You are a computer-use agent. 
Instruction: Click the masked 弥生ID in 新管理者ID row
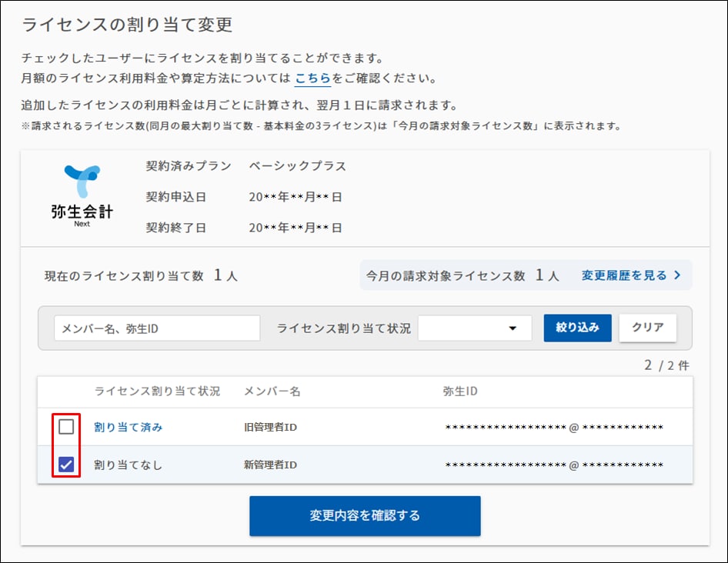tap(554, 465)
